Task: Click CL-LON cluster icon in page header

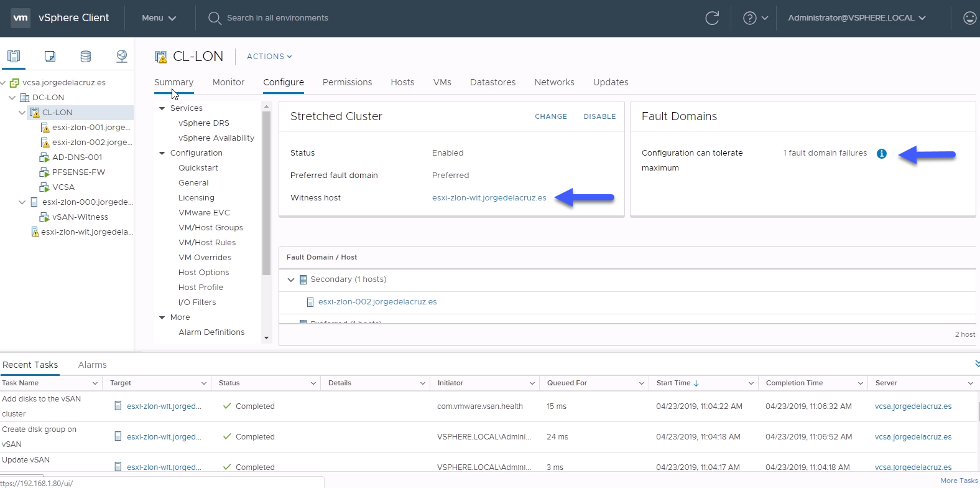Action: (161, 57)
